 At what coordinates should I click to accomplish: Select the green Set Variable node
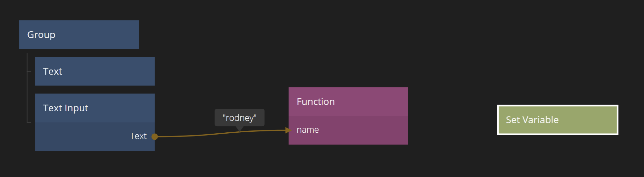click(558, 120)
